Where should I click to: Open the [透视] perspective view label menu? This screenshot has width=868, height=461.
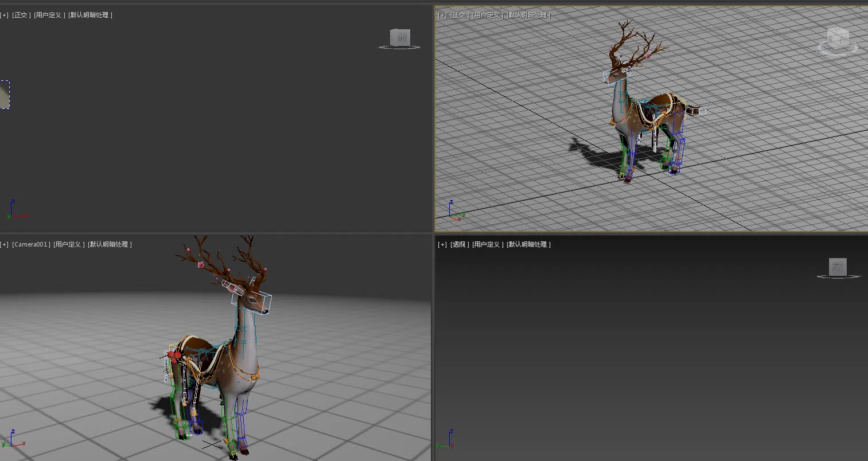click(x=459, y=244)
